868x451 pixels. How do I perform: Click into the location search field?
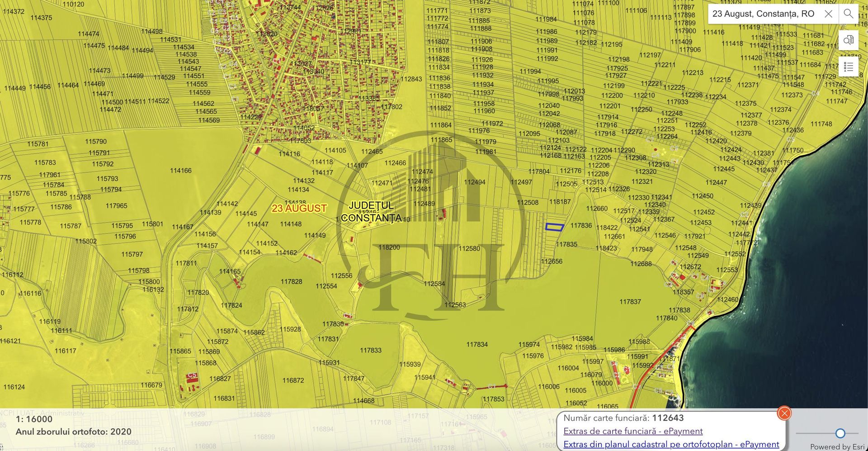pos(764,14)
